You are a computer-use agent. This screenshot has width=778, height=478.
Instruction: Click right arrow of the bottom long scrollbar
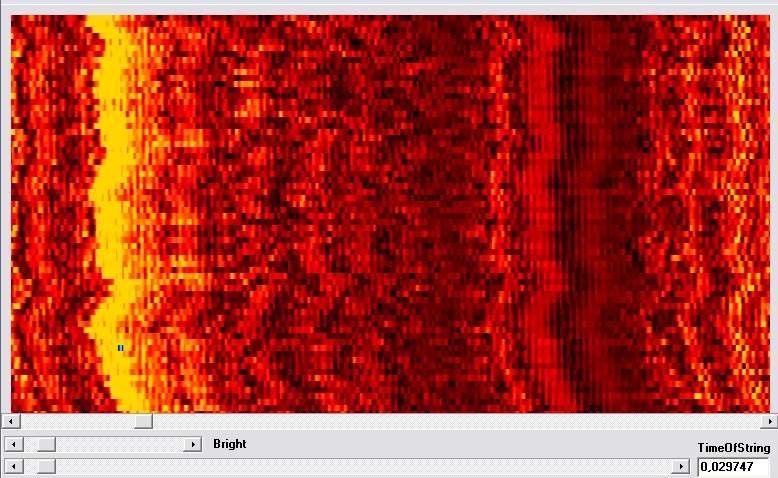click(x=682, y=467)
